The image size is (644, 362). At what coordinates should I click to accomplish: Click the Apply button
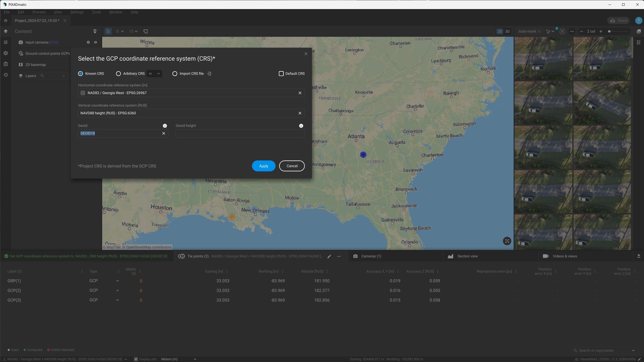pos(263,166)
